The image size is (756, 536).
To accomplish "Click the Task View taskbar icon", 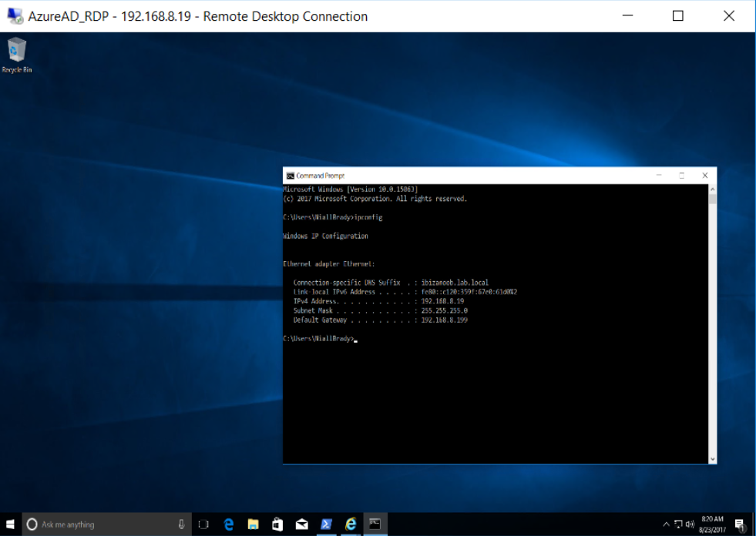I will 203,524.
